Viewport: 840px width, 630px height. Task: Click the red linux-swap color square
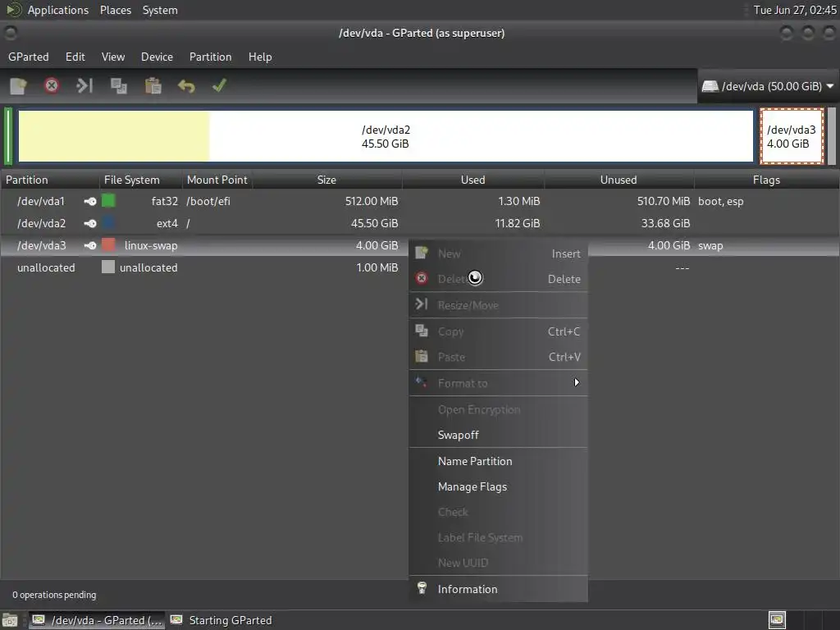coord(108,244)
